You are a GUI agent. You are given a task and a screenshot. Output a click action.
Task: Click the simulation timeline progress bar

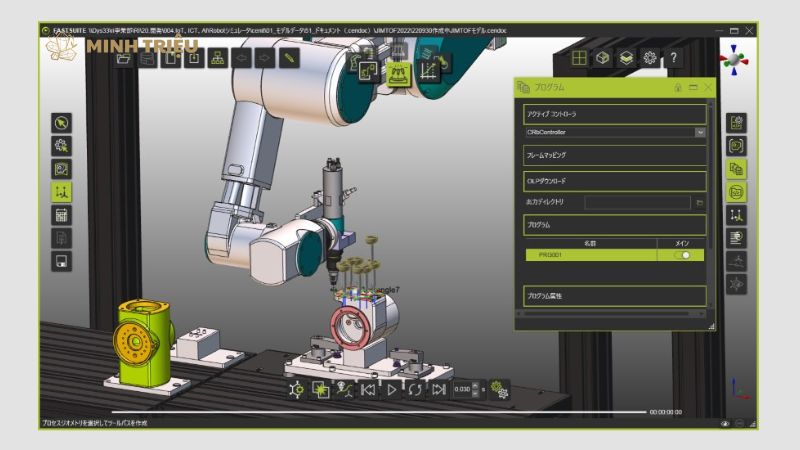(x=379, y=412)
